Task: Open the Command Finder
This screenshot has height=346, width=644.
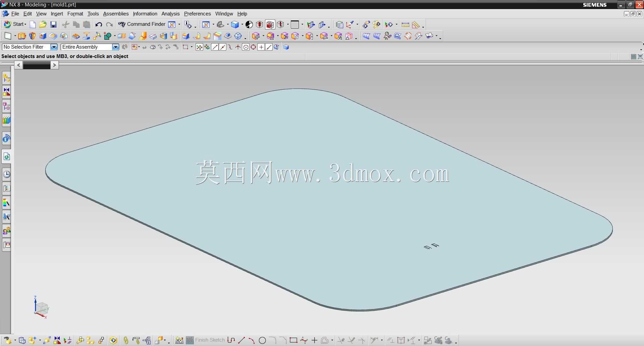Action: [142, 24]
